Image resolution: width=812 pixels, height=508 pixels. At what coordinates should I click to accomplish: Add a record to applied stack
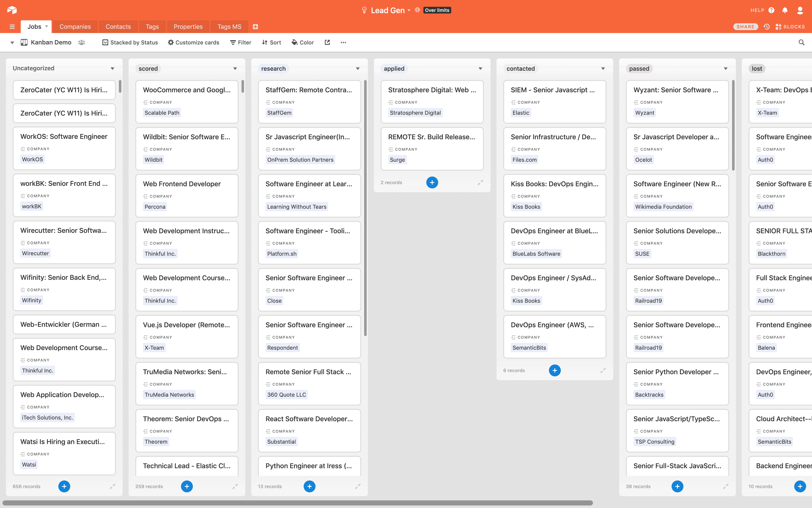432,182
